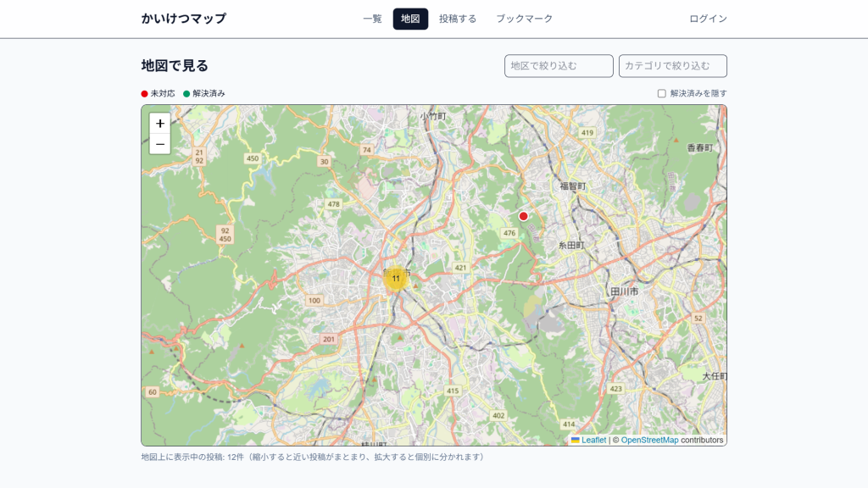Click the red 未対応 legend dot
This screenshot has width=868, height=488.
click(x=144, y=94)
